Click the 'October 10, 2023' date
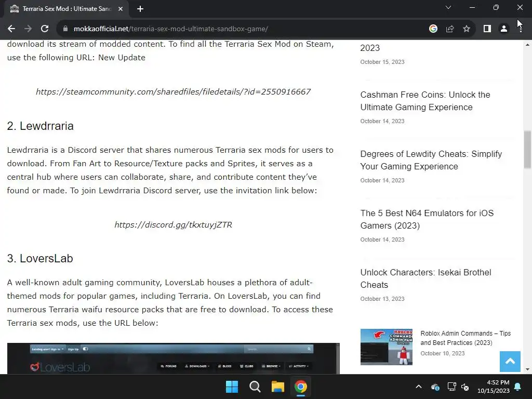 [x=443, y=353]
